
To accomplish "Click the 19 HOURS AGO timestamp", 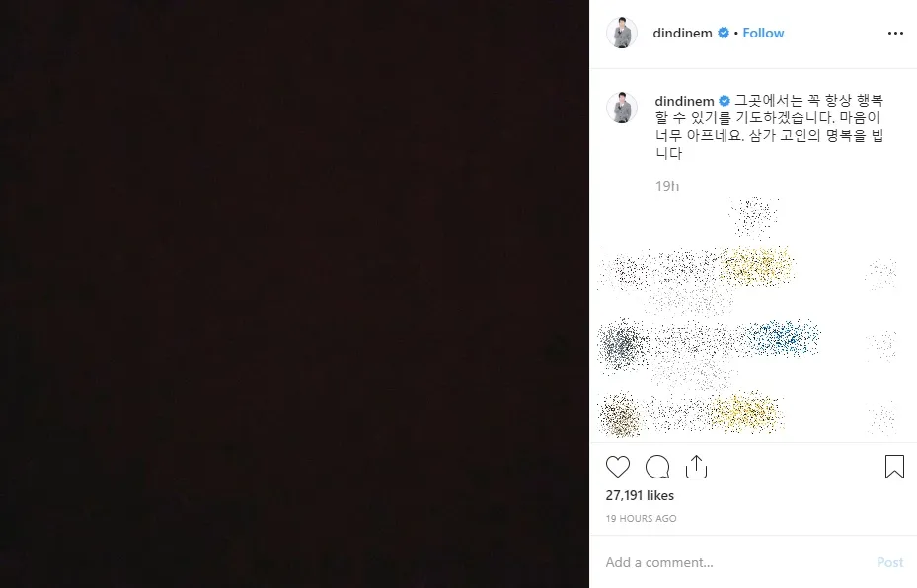I will point(641,518).
